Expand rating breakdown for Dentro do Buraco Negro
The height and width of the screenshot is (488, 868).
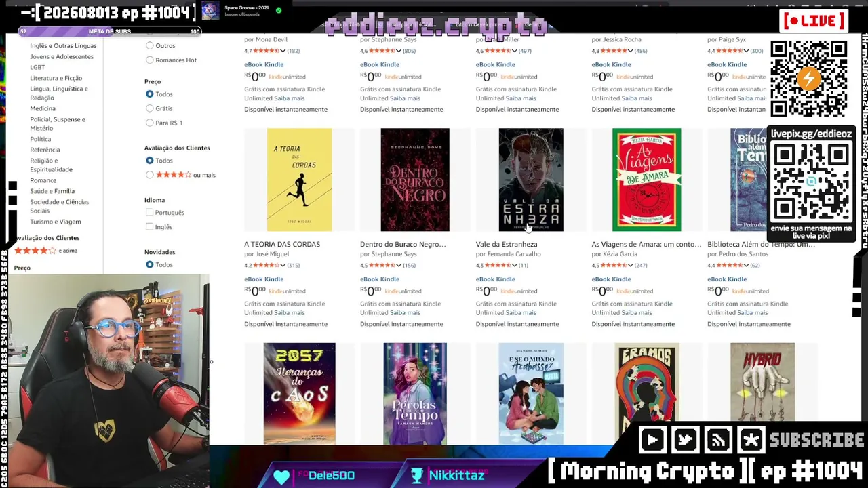point(398,266)
